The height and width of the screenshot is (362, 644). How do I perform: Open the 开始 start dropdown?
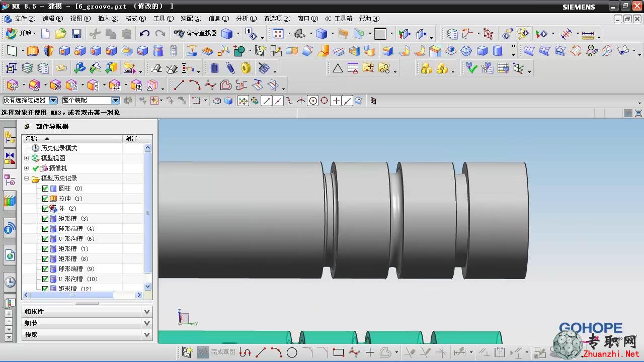pos(22,33)
